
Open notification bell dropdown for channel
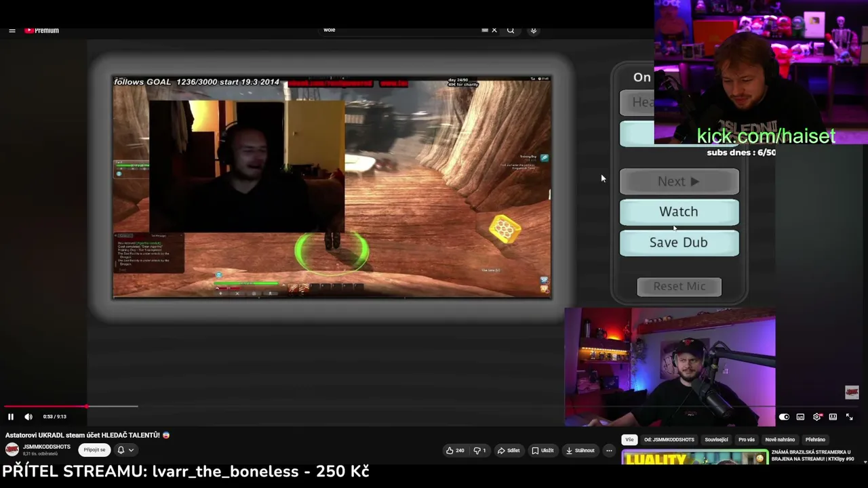(125, 450)
